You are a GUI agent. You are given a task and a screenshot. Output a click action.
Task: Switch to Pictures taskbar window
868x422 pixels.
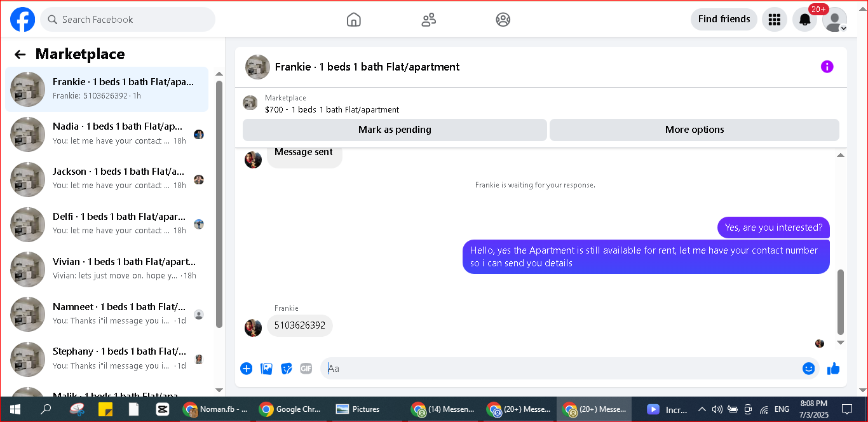tap(367, 409)
